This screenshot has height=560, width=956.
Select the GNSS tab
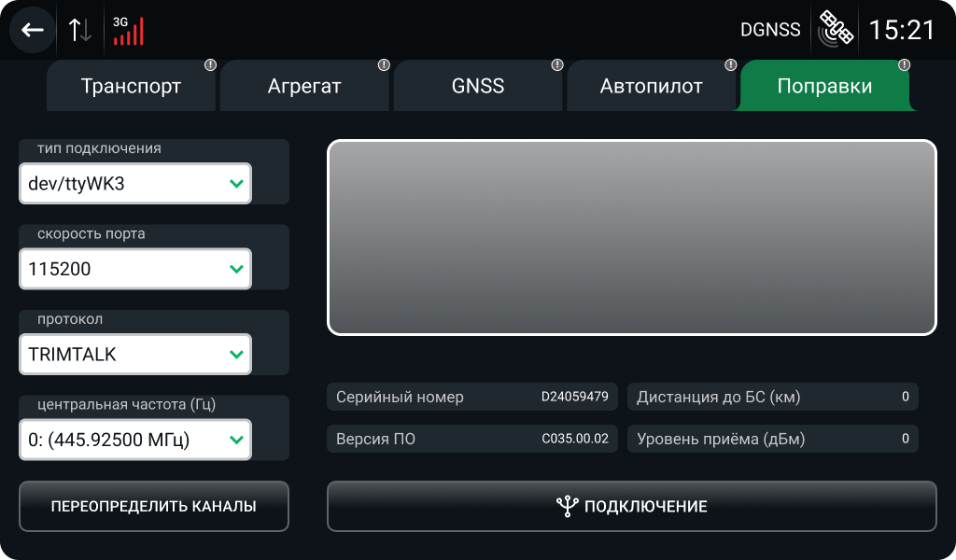[x=477, y=87]
